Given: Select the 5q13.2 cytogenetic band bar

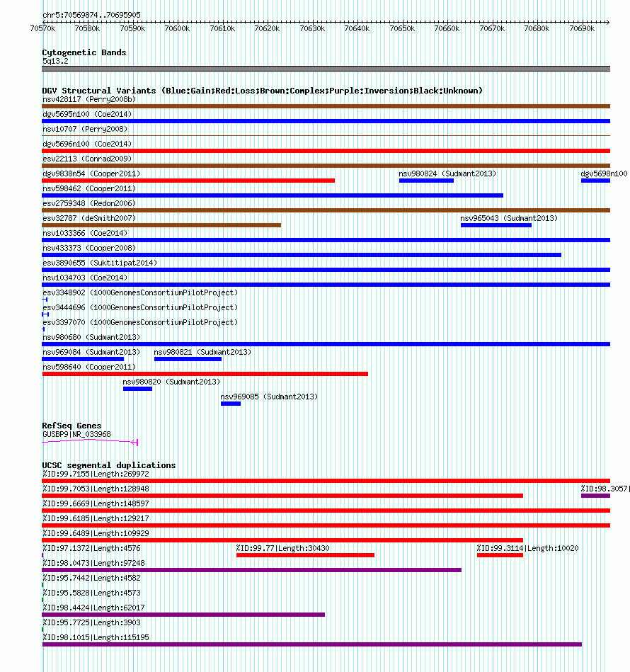Looking at the screenshot, I should [x=326, y=69].
